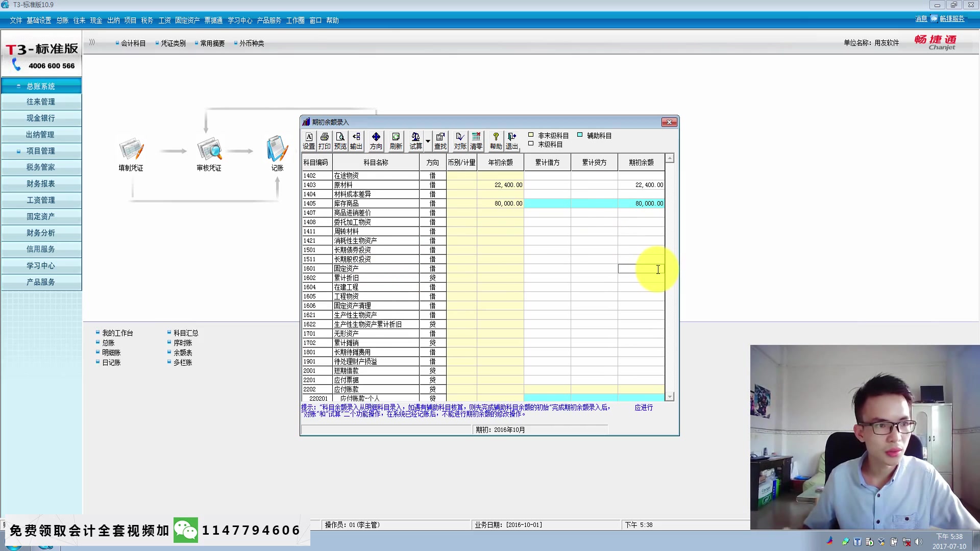
Task: Open 预览 print preview
Action: tap(340, 141)
